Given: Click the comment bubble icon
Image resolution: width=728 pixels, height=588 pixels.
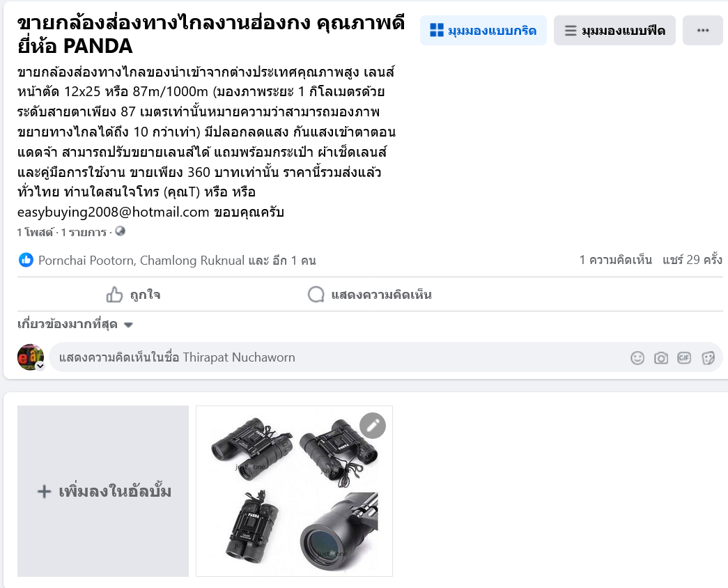Looking at the screenshot, I should tap(316, 295).
